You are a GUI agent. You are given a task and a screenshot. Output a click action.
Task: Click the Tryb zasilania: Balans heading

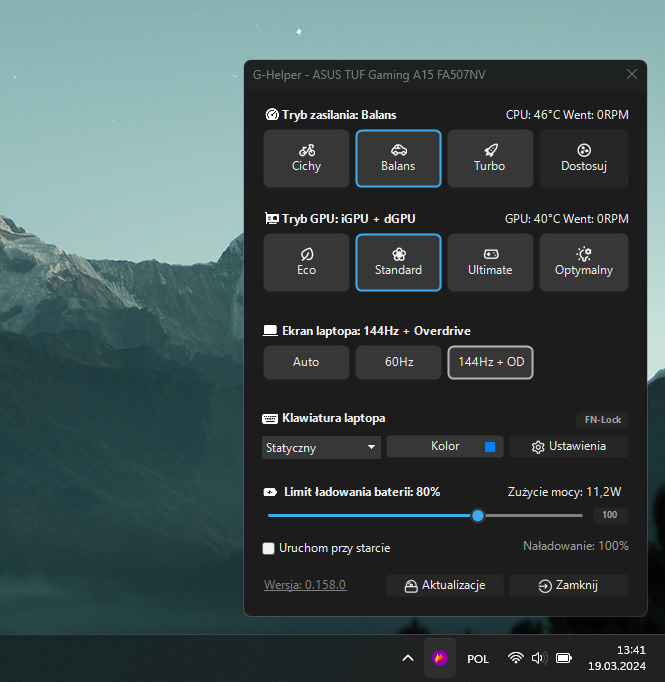point(339,115)
